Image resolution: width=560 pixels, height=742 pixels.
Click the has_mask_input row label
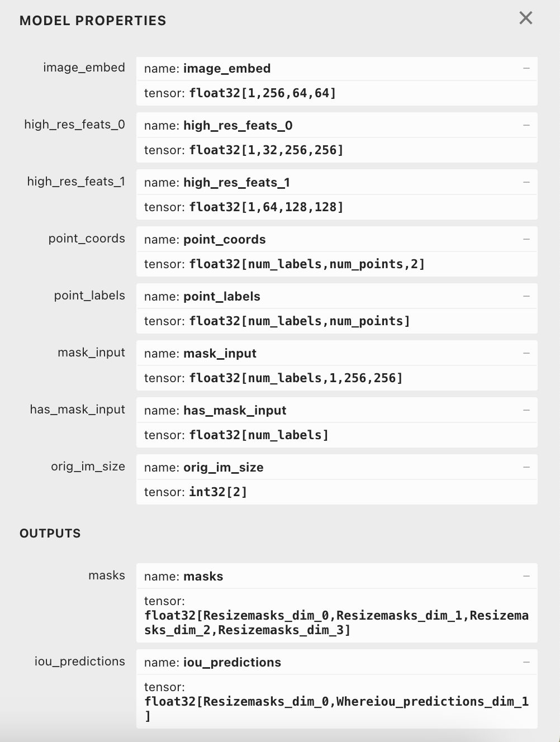pyautogui.click(x=77, y=410)
